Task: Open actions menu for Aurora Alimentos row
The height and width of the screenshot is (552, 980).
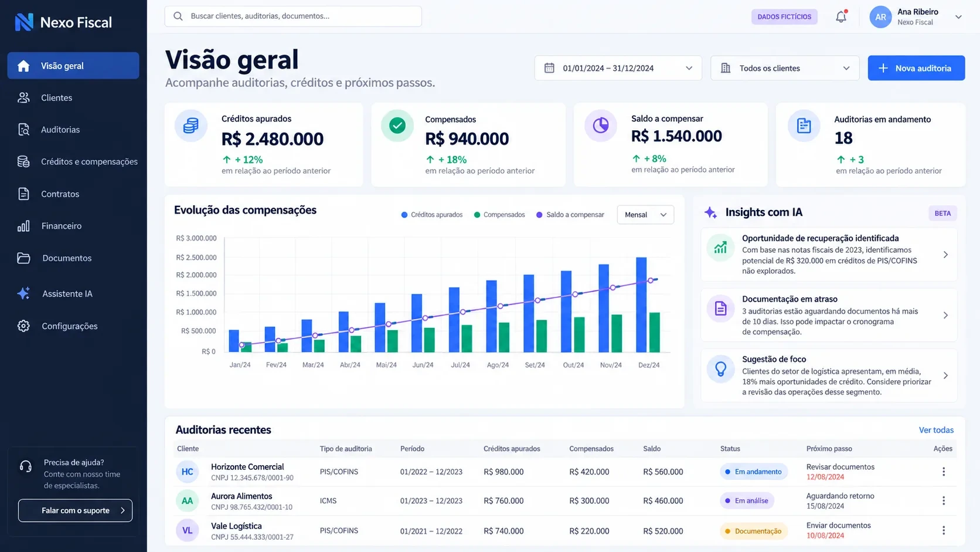Action: coord(944,501)
